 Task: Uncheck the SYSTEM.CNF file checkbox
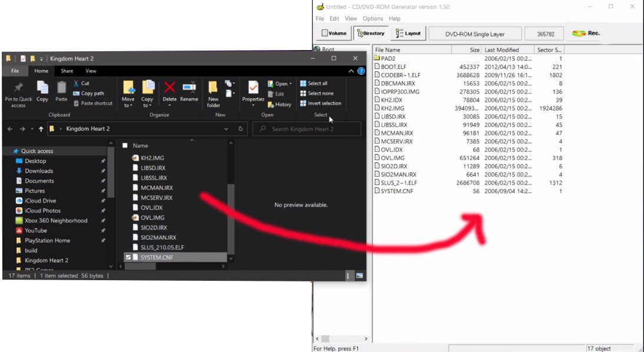[128, 257]
